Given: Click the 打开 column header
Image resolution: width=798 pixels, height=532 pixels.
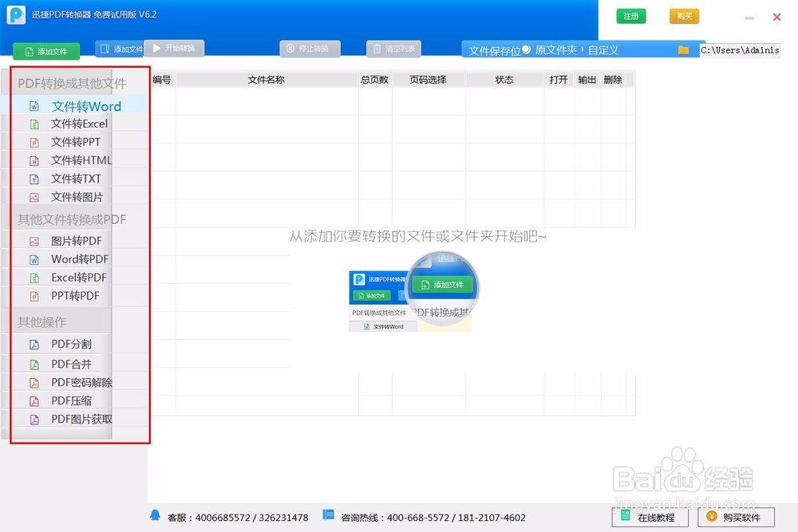Looking at the screenshot, I should [x=559, y=79].
